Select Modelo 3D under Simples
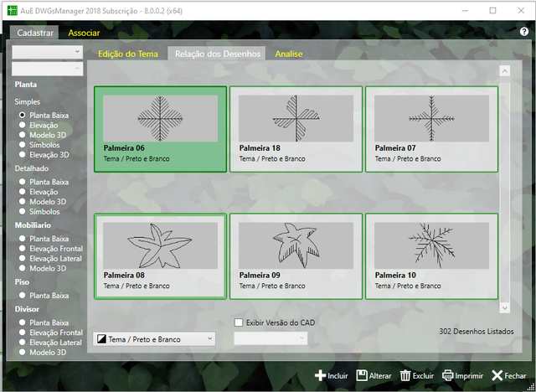 pos(23,135)
